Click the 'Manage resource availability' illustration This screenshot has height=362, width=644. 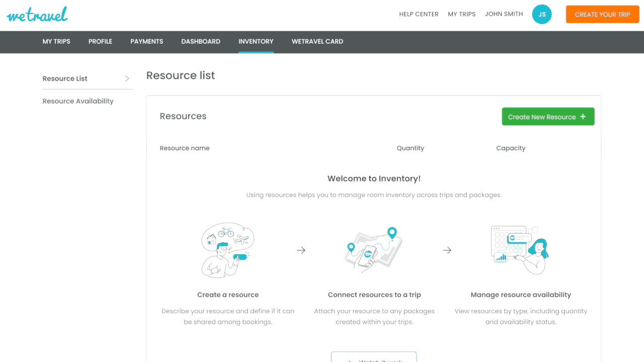(x=521, y=249)
